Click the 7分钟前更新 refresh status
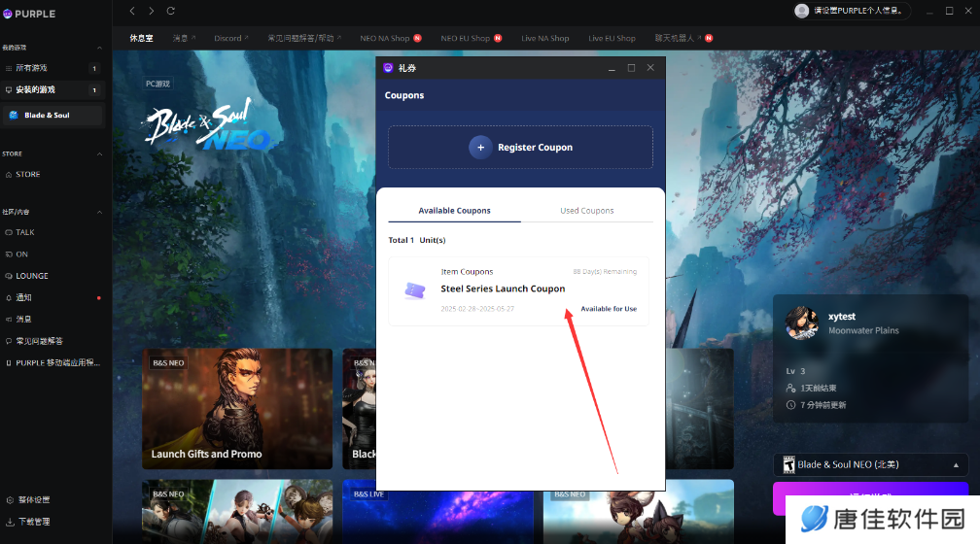The image size is (980, 544). point(817,405)
